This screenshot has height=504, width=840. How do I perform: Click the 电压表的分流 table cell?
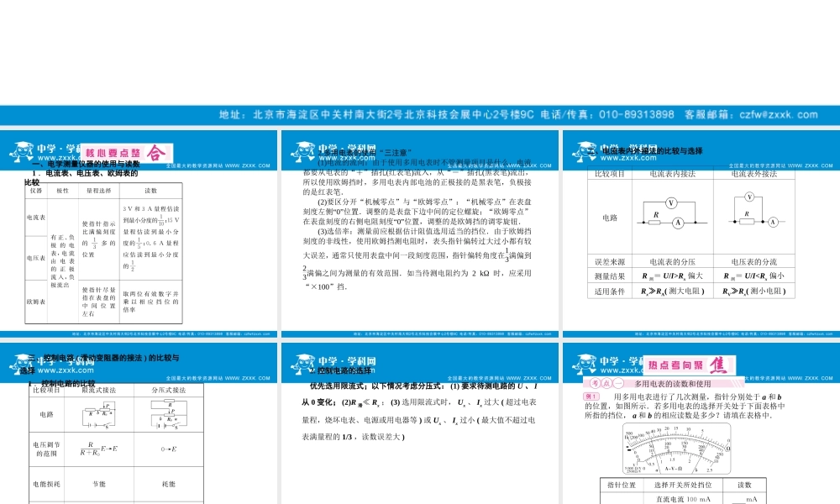(x=753, y=262)
